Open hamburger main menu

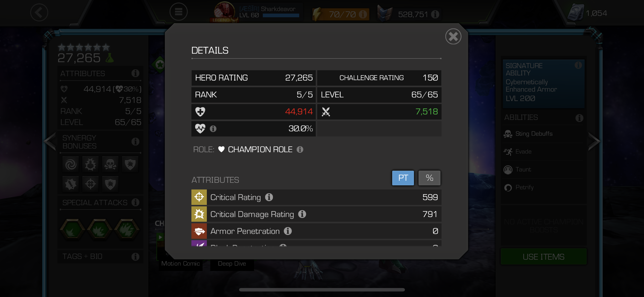pos(178,12)
